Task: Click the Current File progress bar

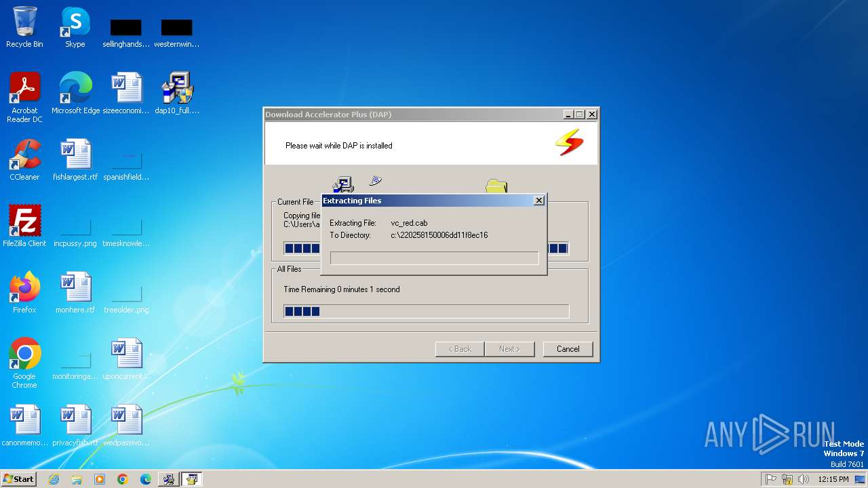Action: click(426, 248)
